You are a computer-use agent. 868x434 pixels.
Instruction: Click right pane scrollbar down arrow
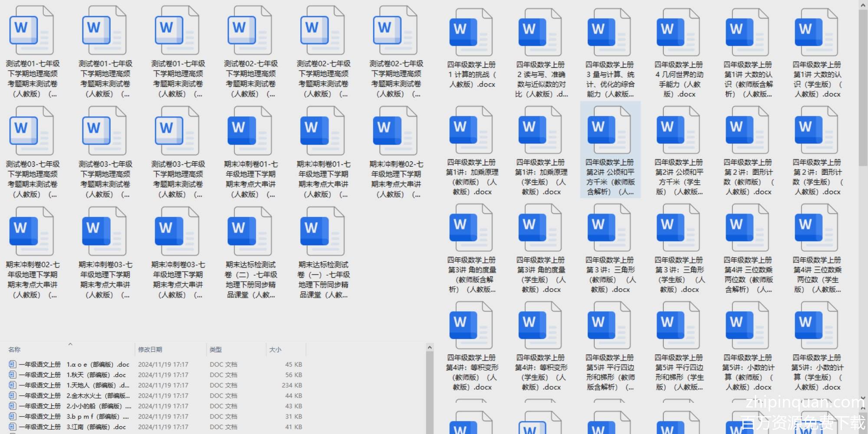click(863, 398)
